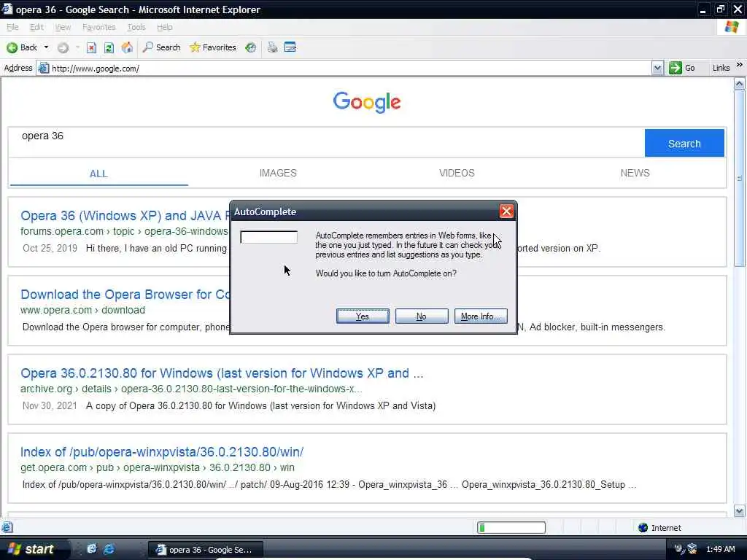
Task: Open Opera 36.0.2130.80 for Windows result
Action: (x=222, y=373)
